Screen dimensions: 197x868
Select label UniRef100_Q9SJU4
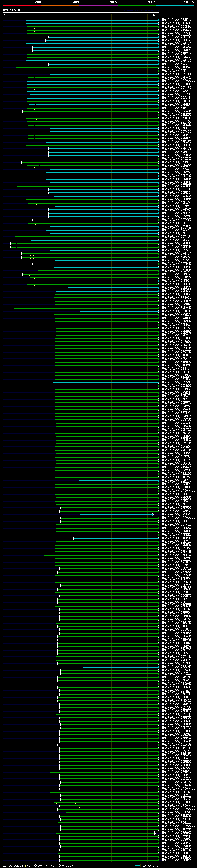[x=177, y=98]
